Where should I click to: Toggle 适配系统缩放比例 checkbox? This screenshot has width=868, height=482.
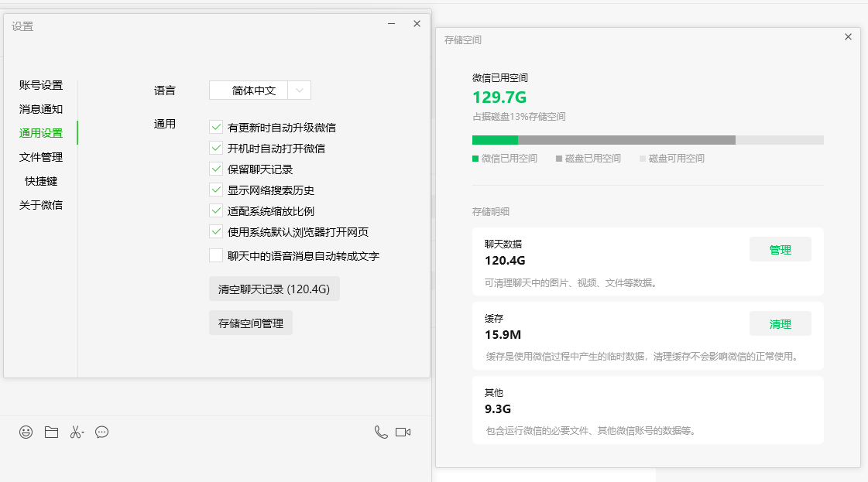[216, 211]
